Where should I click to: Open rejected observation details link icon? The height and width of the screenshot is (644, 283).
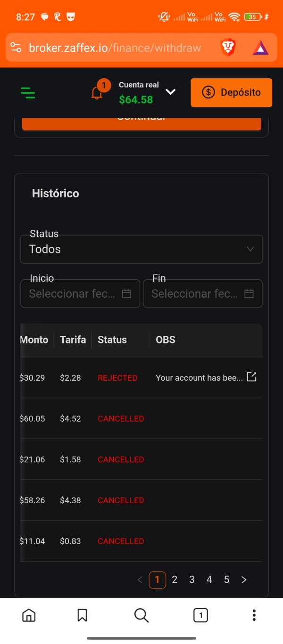[x=252, y=377]
